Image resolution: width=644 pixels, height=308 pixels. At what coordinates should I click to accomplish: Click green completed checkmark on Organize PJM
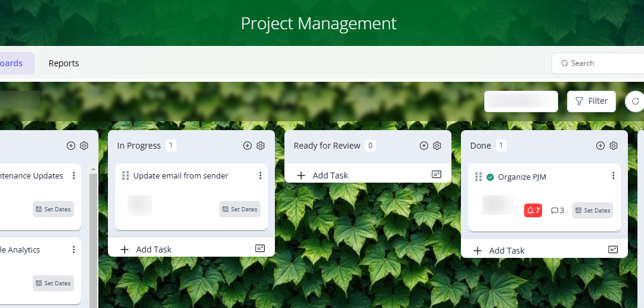[x=490, y=177]
